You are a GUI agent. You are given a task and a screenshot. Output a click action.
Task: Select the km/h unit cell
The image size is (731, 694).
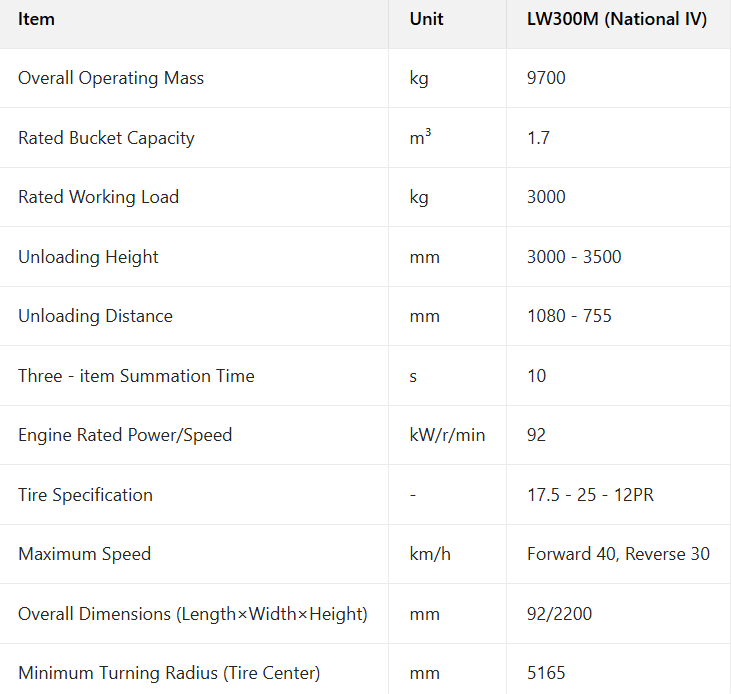pos(430,554)
